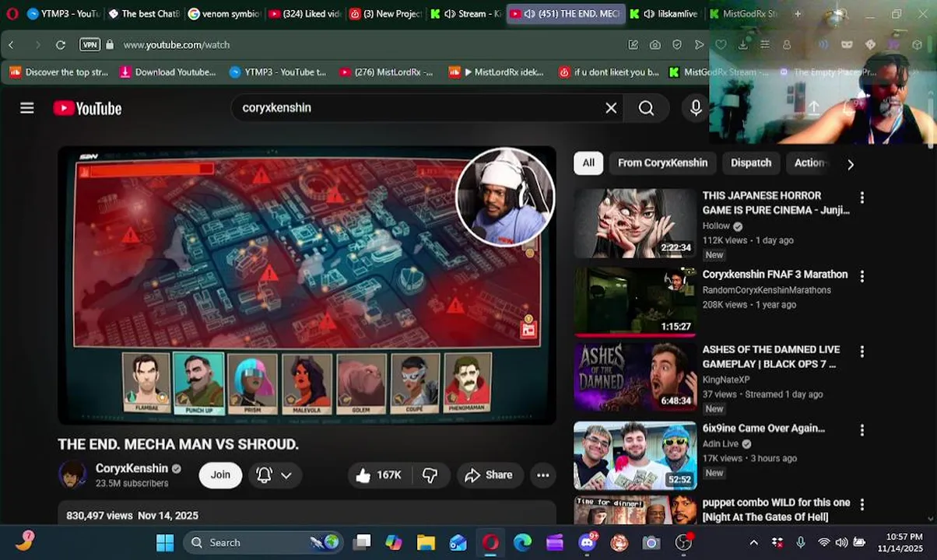Open Discord from the taskbar
This screenshot has width=937, height=560.
588,543
